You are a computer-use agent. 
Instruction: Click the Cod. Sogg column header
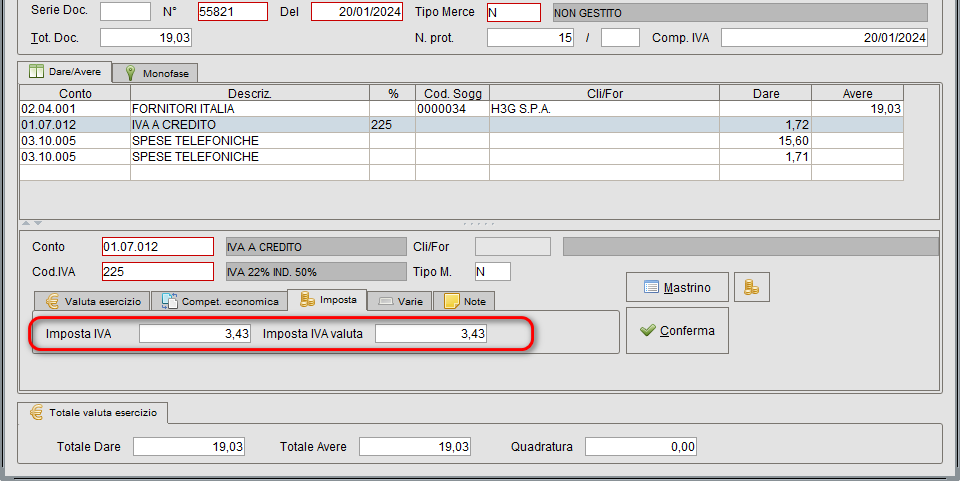pyautogui.click(x=452, y=93)
